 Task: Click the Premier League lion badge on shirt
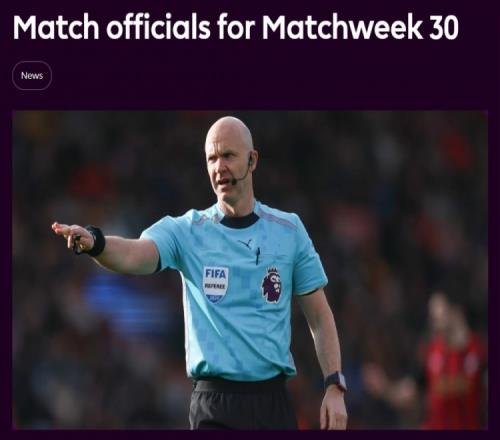[272, 285]
